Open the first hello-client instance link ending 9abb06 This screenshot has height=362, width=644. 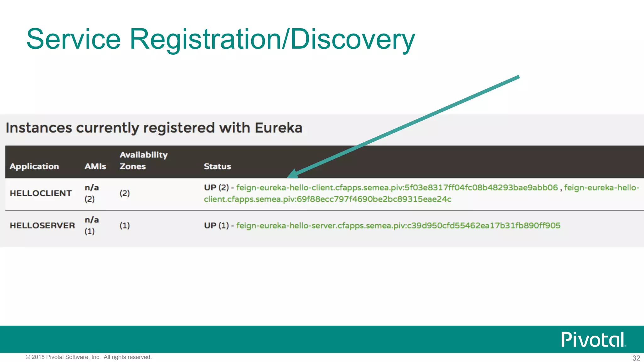click(x=397, y=188)
